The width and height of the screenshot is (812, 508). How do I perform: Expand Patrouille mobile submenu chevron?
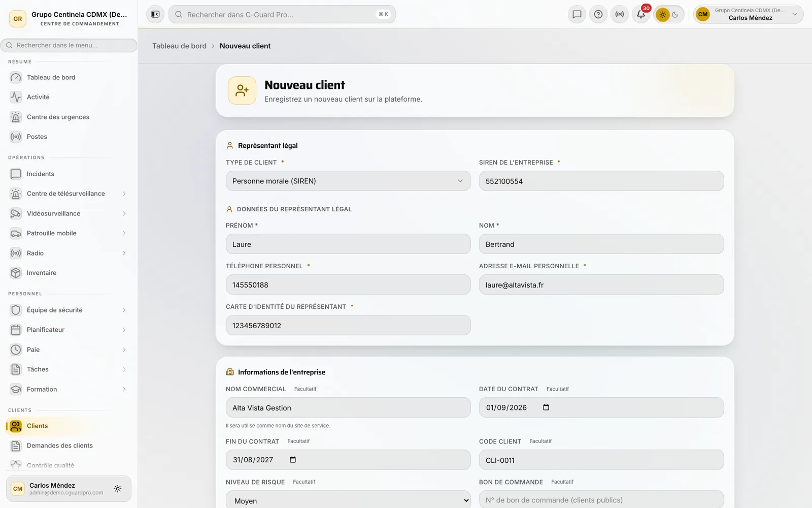pos(124,233)
